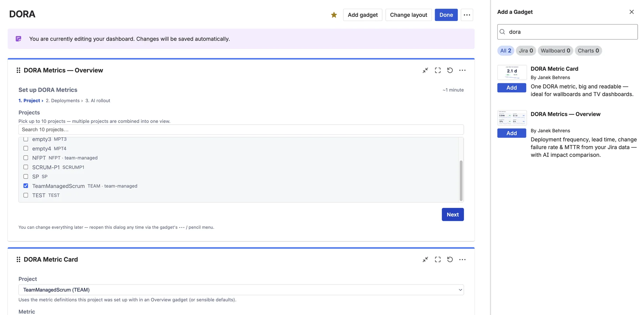
Task: Add the DORA Metric Card gadget
Action: point(512,87)
